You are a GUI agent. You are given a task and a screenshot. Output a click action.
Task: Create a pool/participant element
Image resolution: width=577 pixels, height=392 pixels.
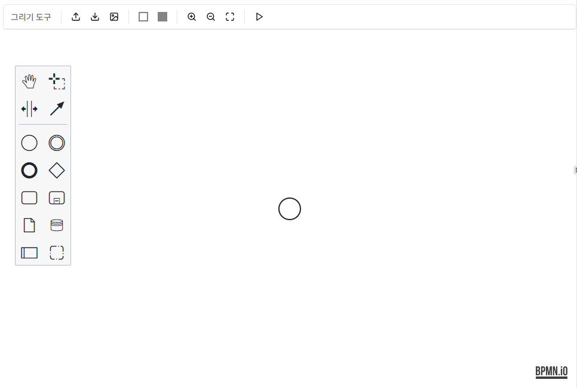click(x=29, y=253)
